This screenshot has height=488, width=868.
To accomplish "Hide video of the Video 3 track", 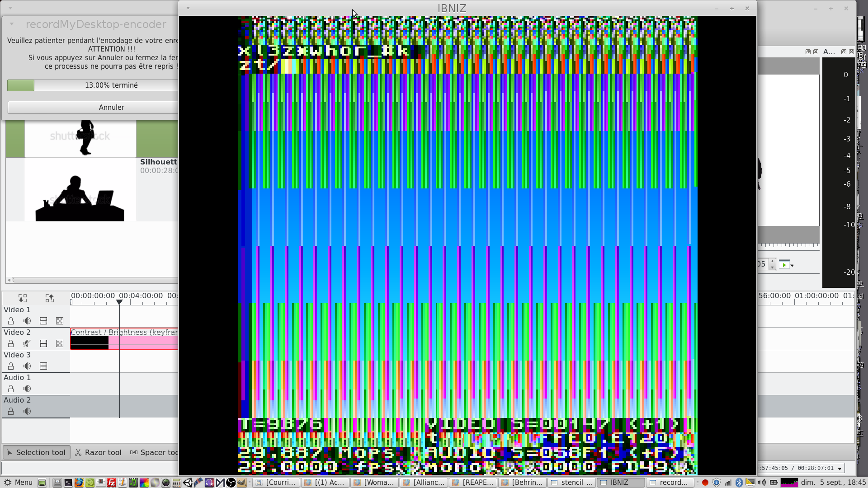I will (x=43, y=366).
